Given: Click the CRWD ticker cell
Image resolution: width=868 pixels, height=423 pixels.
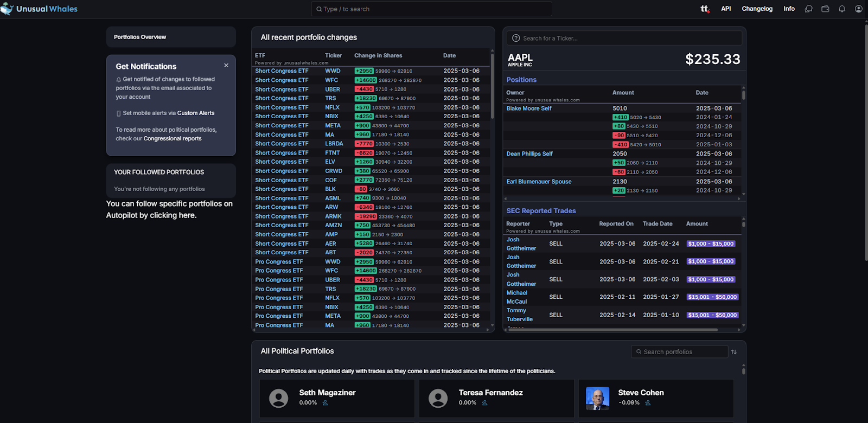Looking at the screenshot, I should pos(334,171).
